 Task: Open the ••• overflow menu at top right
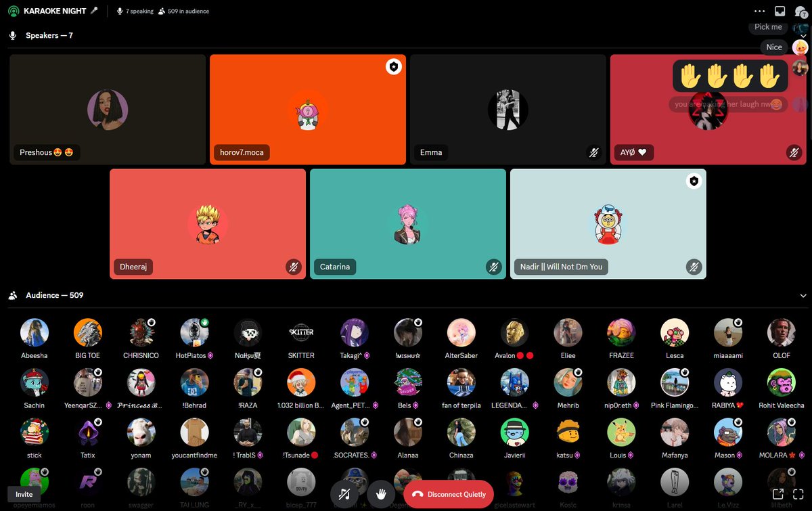(759, 11)
